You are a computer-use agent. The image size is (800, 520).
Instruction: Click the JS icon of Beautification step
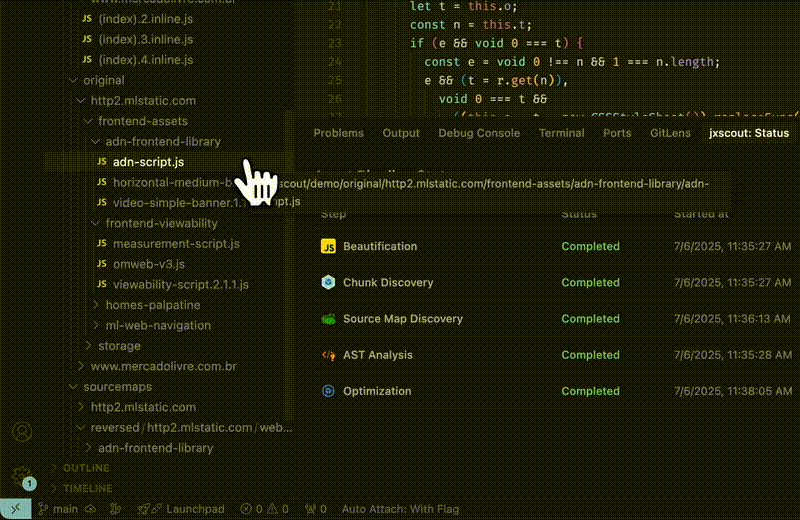(x=328, y=246)
